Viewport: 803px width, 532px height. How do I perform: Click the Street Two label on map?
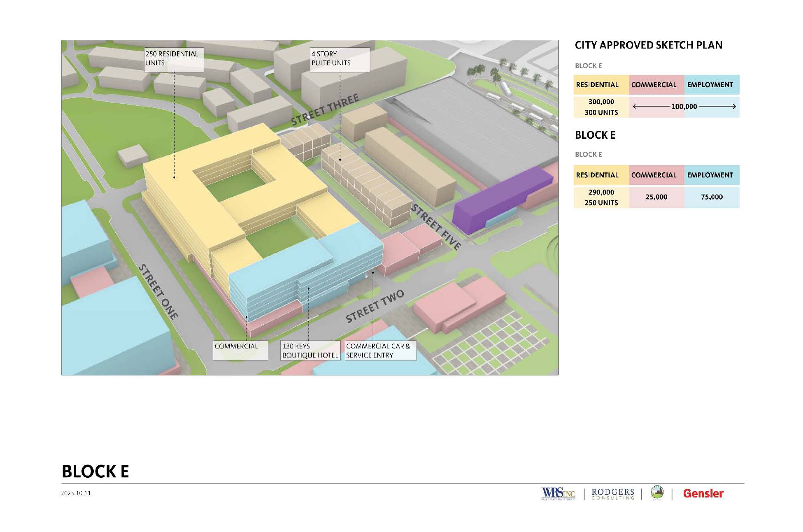375,306
